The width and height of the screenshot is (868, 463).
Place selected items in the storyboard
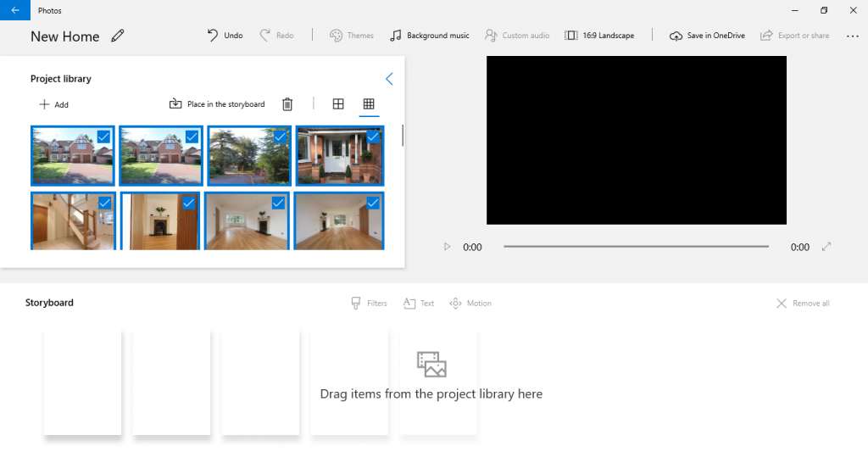click(x=217, y=104)
